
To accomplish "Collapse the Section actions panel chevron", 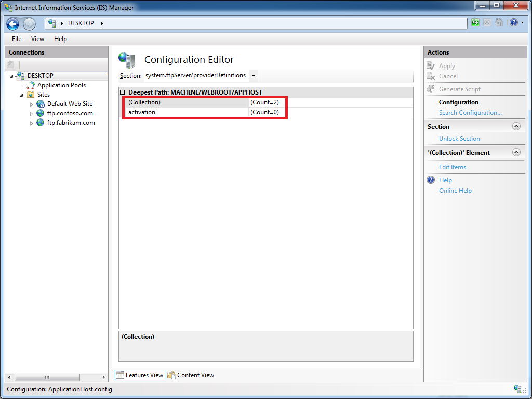I will (516, 126).
